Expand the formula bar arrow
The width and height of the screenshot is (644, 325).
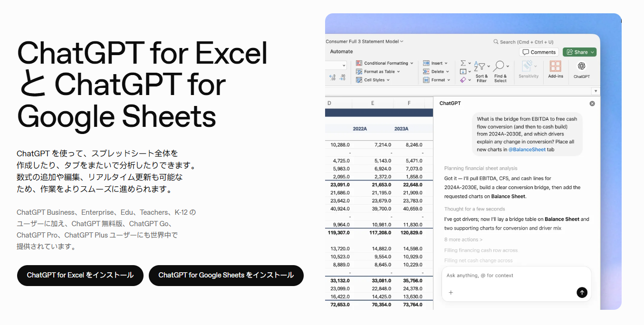click(x=596, y=91)
